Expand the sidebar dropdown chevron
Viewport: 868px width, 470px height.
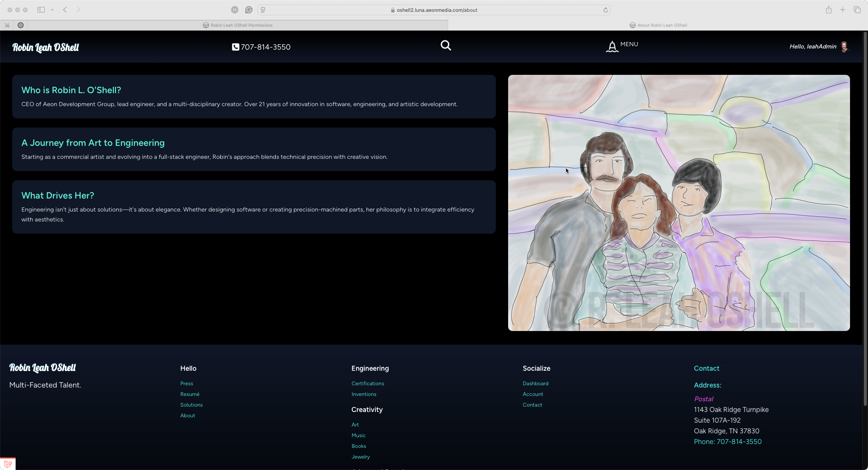(52, 10)
